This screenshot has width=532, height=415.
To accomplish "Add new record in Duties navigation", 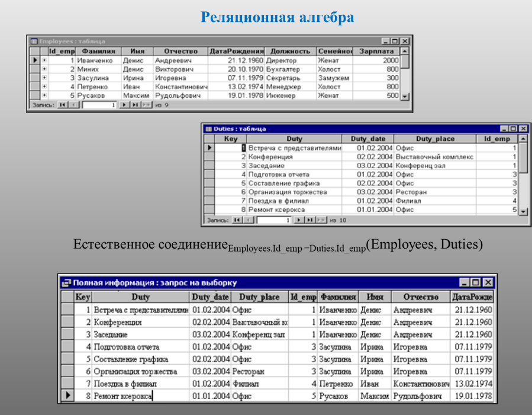I will pos(321,220).
